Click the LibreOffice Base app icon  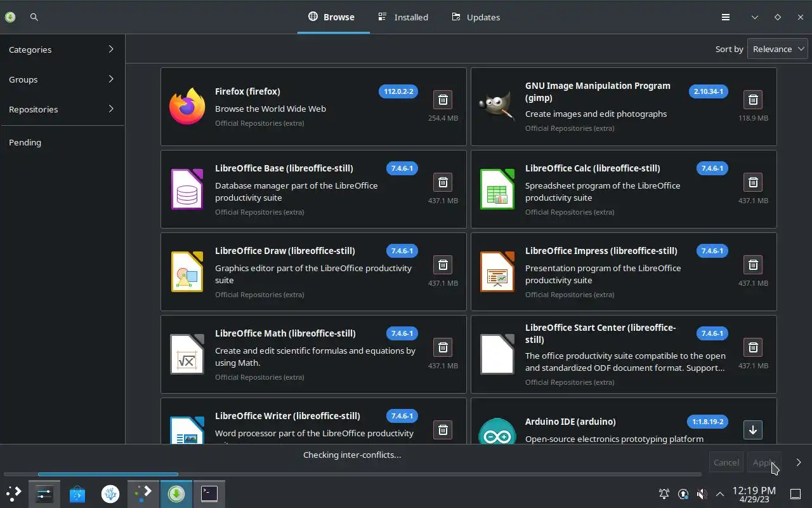(x=187, y=189)
